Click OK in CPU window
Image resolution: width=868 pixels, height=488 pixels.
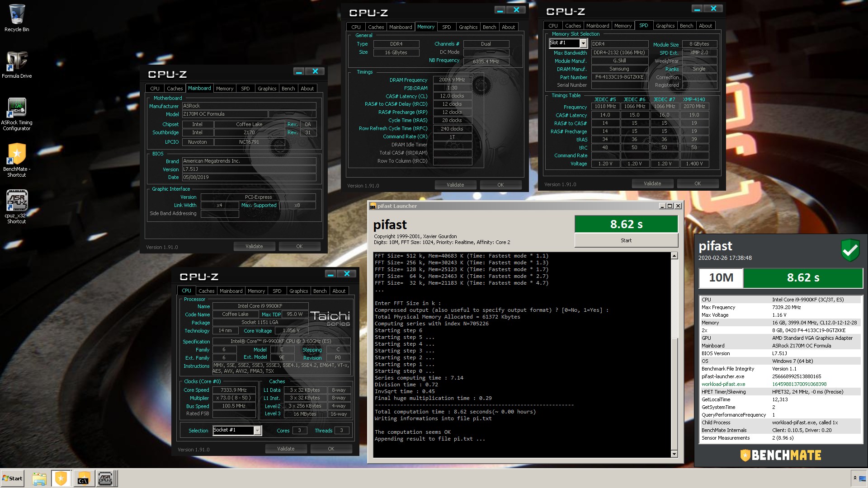331,449
